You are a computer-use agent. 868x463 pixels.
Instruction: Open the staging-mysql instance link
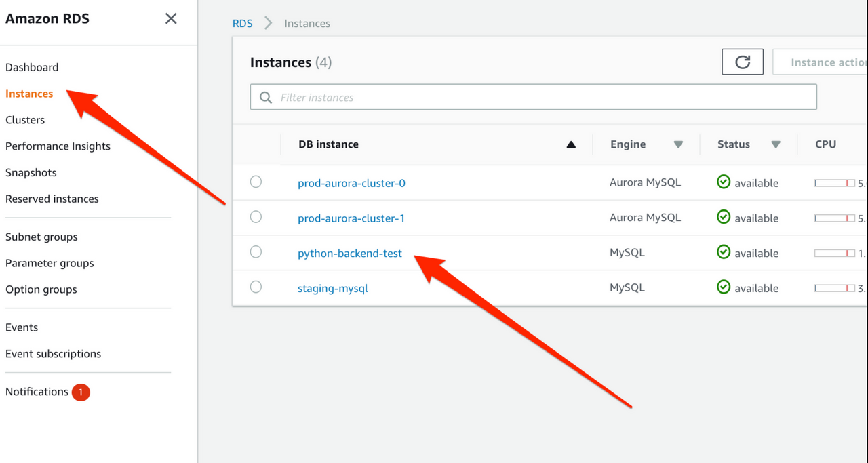(333, 289)
